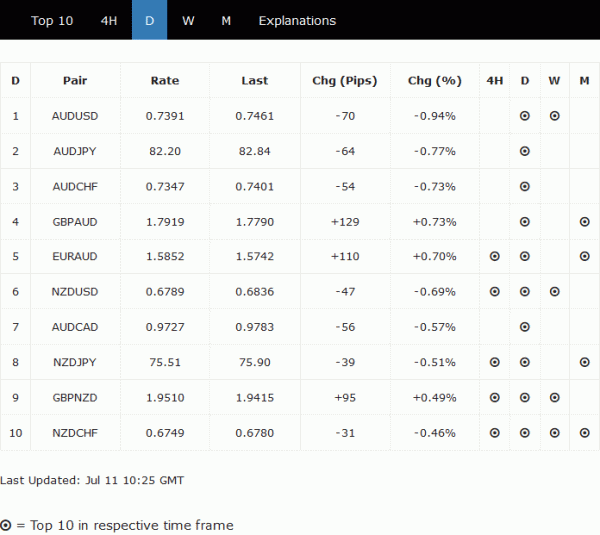600x535 pixels.
Task: Click the Chg (Pips) column header
Action: click(345, 80)
